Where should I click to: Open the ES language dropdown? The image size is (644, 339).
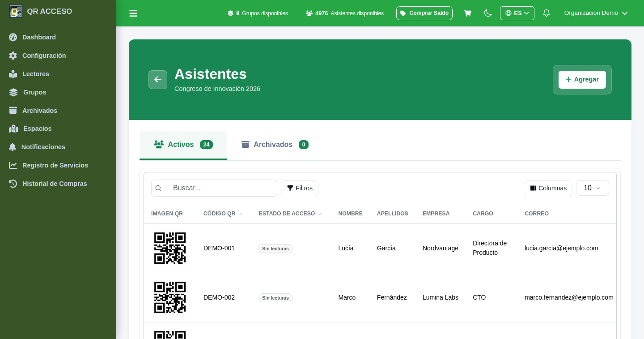tap(517, 13)
